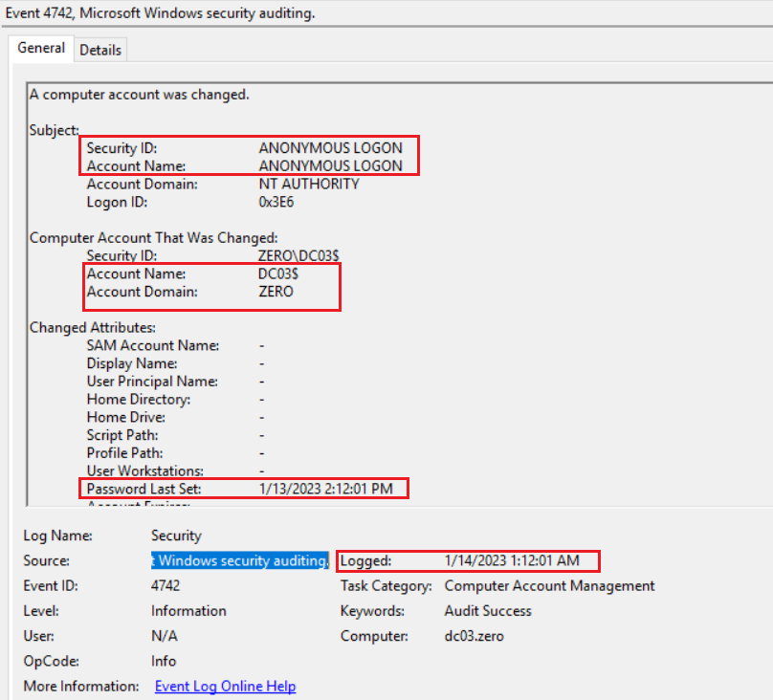Viewport: 773px width, 700px height.
Task: Click the Account Name value 'DC03$'
Action: 278,273
